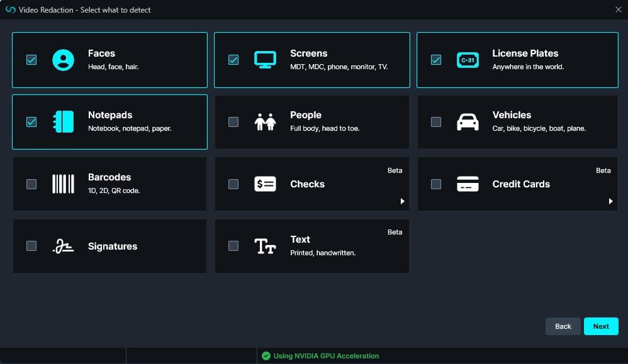The image size is (628, 364).
Task: Click the Faces title text
Action: tap(101, 53)
